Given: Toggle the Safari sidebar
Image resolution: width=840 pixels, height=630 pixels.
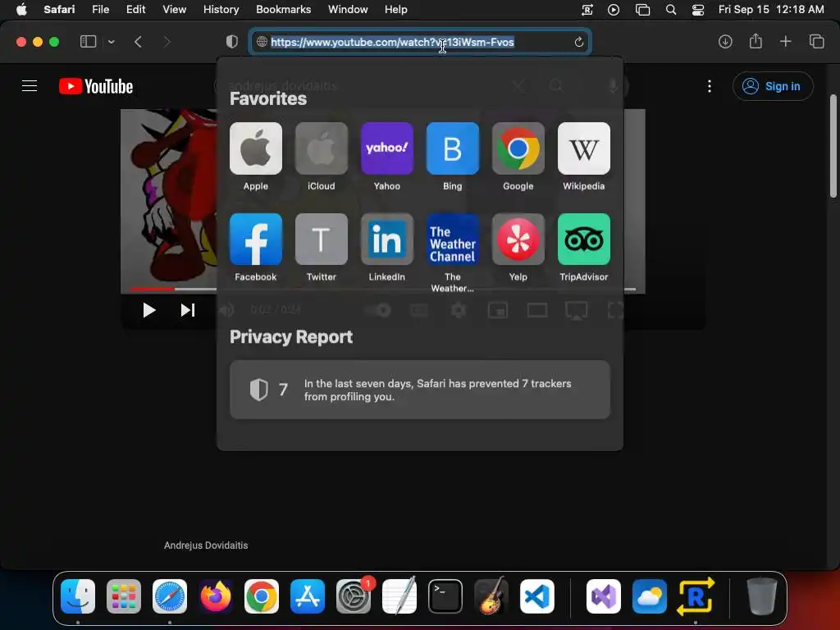Looking at the screenshot, I should (88, 42).
